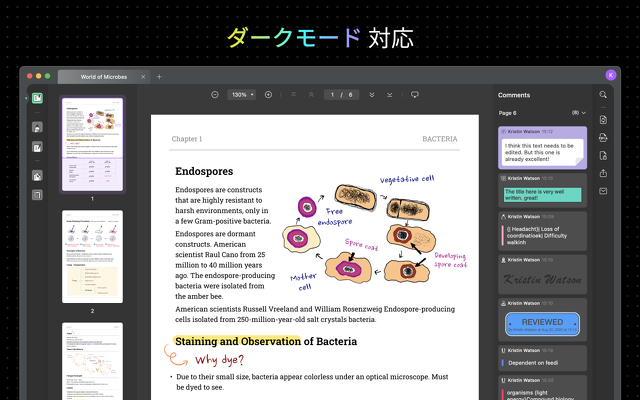Start presentation slideshow mode icon
The width and height of the screenshot is (640, 400).
coord(415,95)
